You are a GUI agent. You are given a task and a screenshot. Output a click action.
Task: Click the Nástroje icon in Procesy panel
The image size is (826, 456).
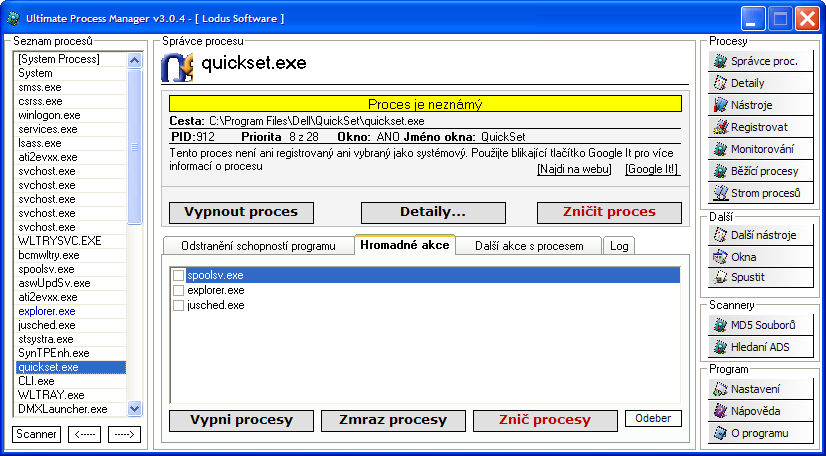[720, 105]
